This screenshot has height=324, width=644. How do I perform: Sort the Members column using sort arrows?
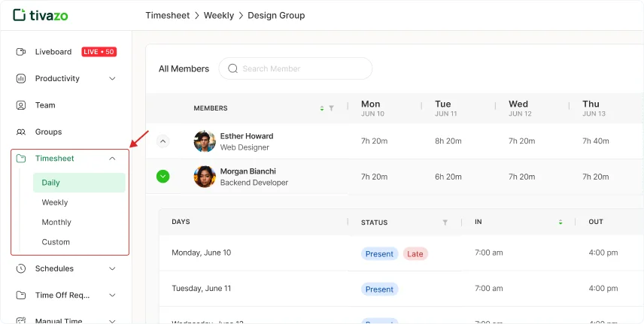coord(322,108)
